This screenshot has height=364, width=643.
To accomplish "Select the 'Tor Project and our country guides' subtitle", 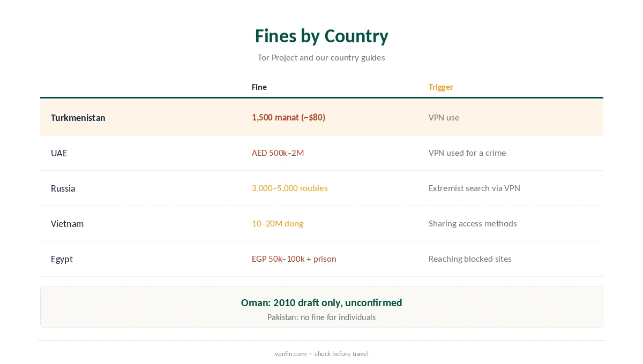I will coord(322,57).
